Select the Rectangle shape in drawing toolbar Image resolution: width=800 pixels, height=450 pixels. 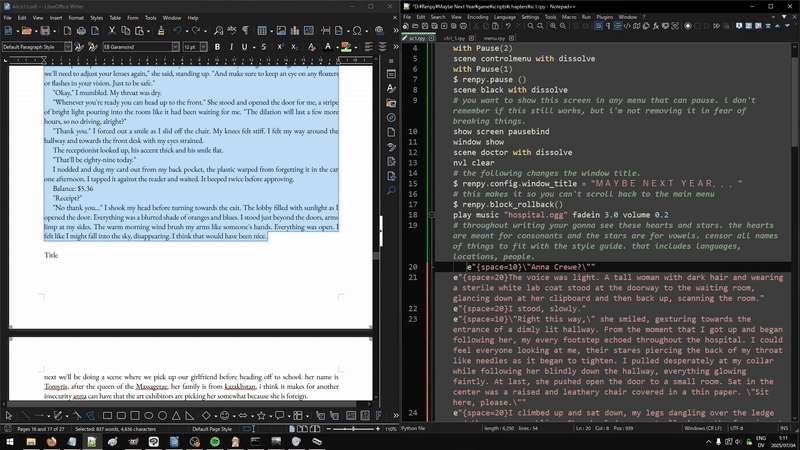coord(107,415)
